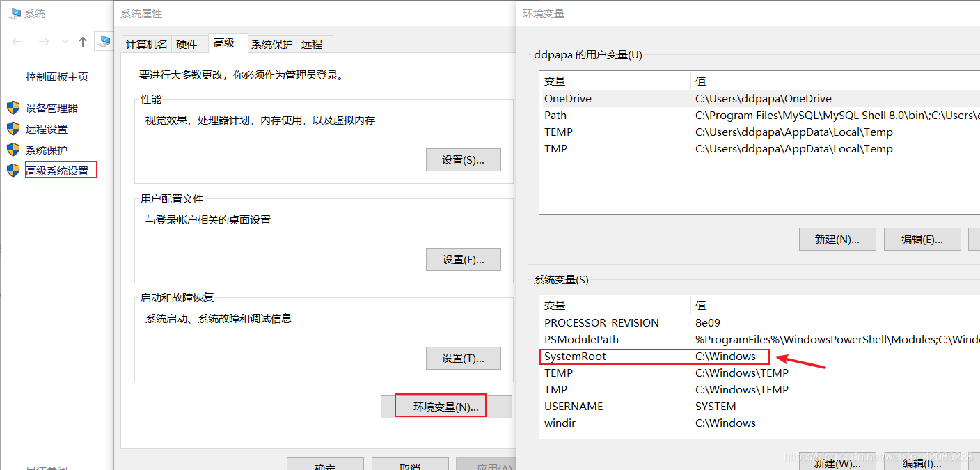This screenshot has width=980, height=470.
Task: Click value C:\Users\ddpapa\OneDrive
Action: (x=764, y=99)
